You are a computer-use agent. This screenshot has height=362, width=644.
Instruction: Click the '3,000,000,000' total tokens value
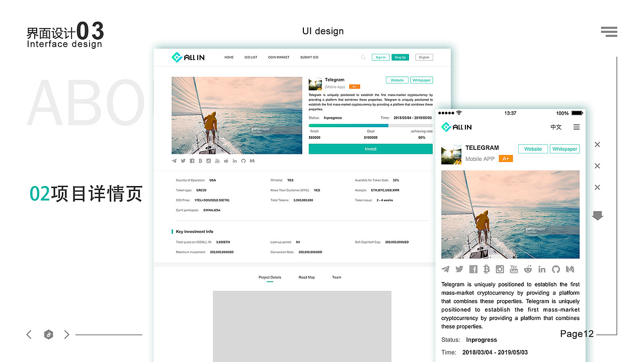303,200
